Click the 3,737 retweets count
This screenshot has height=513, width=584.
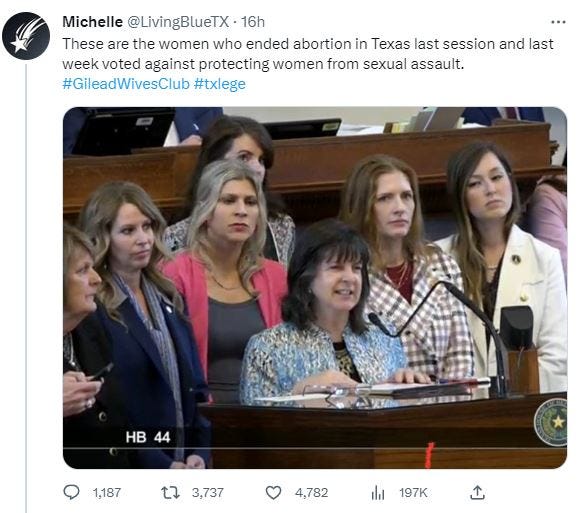click(x=207, y=493)
